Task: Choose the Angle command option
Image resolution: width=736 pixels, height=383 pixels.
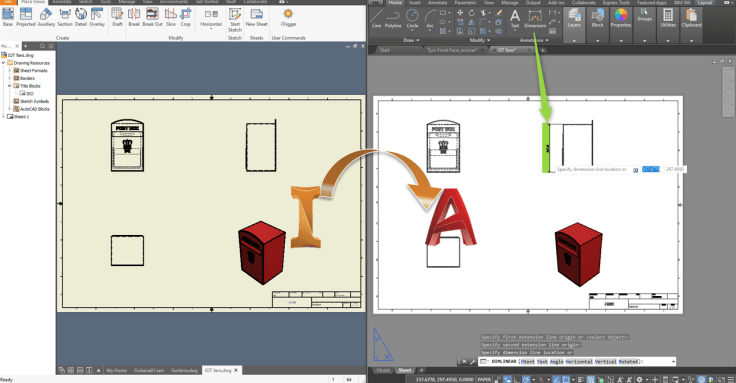Action: pyautogui.click(x=556, y=361)
